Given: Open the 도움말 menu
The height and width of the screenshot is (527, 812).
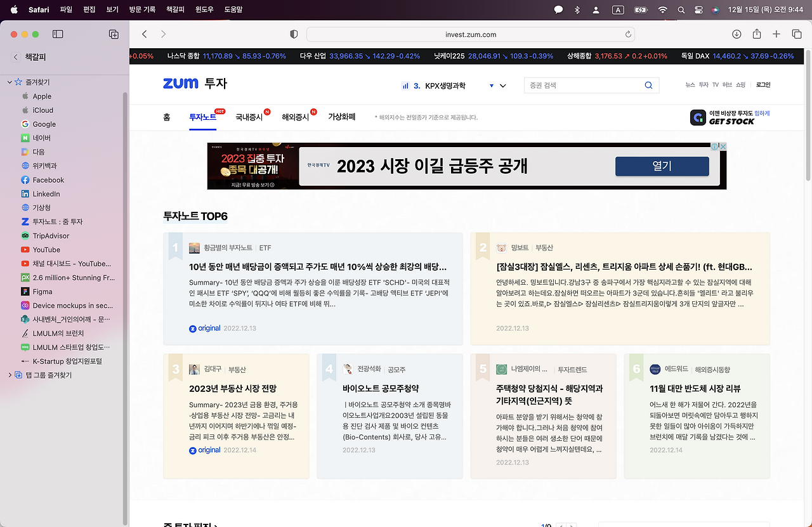Looking at the screenshot, I should (233, 10).
